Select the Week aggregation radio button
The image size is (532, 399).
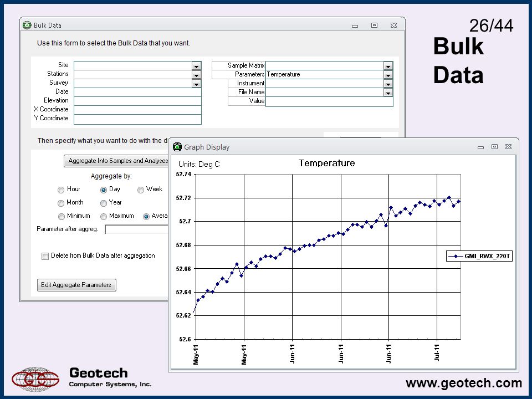pos(140,190)
